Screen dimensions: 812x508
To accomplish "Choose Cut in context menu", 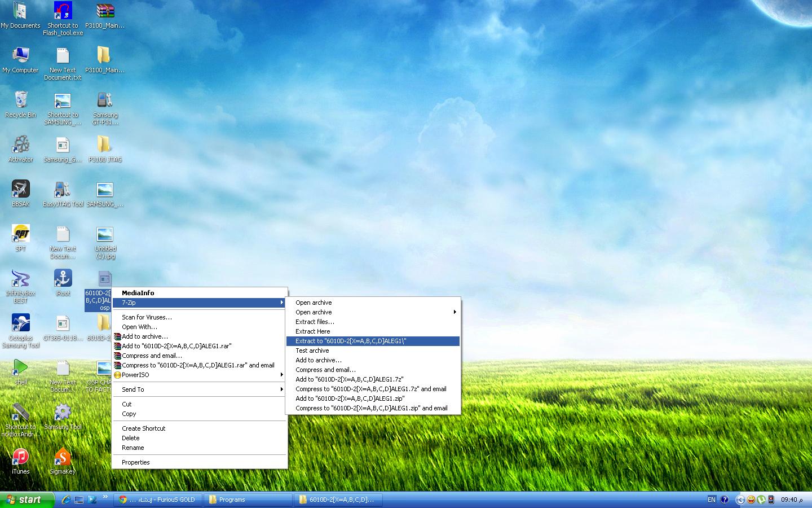I will [x=200, y=404].
